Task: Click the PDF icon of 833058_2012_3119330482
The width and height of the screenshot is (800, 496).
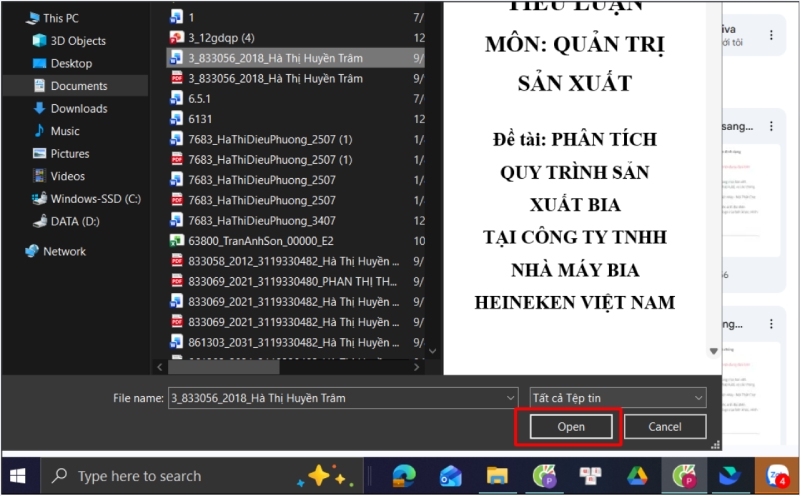Action: click(176, 261)
